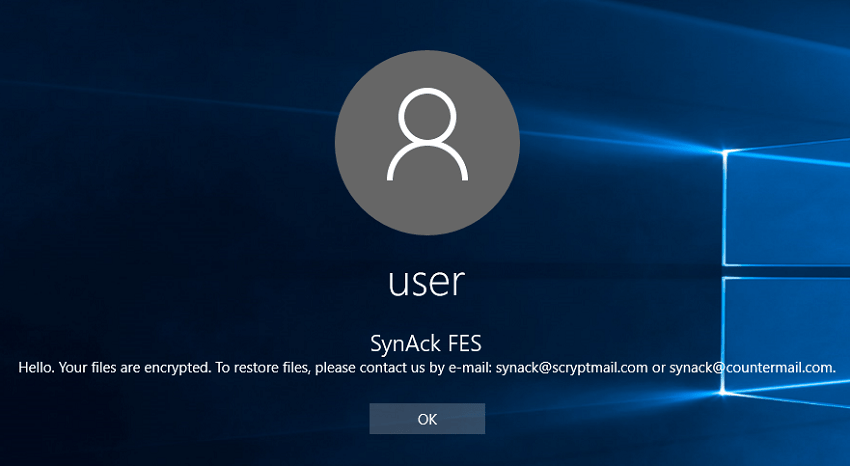Click the synack@countermail.com email address

[752, 368]
